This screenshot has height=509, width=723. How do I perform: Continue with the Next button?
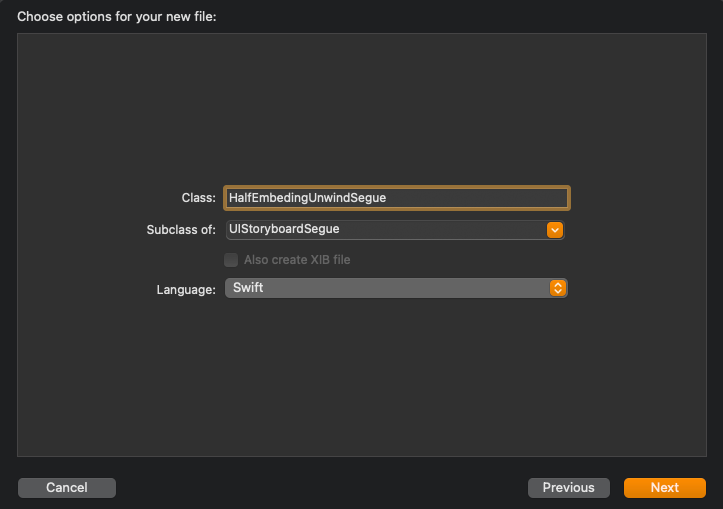pos(664,487)
